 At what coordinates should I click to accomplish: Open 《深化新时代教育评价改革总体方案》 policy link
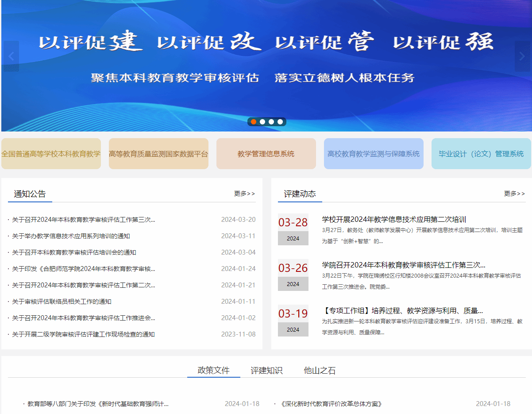point(331,404)
